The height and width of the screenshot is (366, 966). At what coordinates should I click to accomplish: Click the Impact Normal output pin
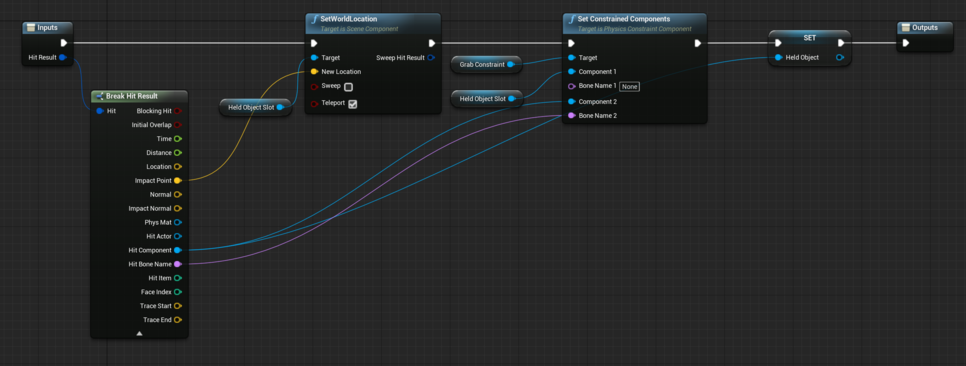(177, 208)
